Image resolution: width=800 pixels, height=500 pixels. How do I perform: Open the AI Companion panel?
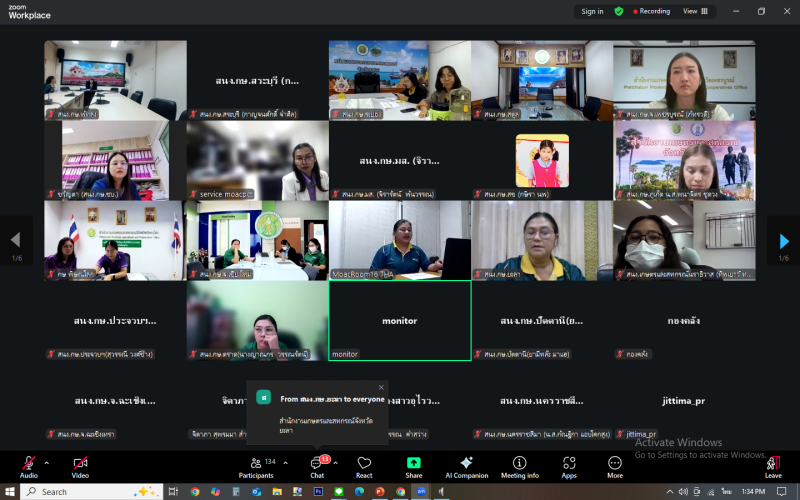click(466, 466)
